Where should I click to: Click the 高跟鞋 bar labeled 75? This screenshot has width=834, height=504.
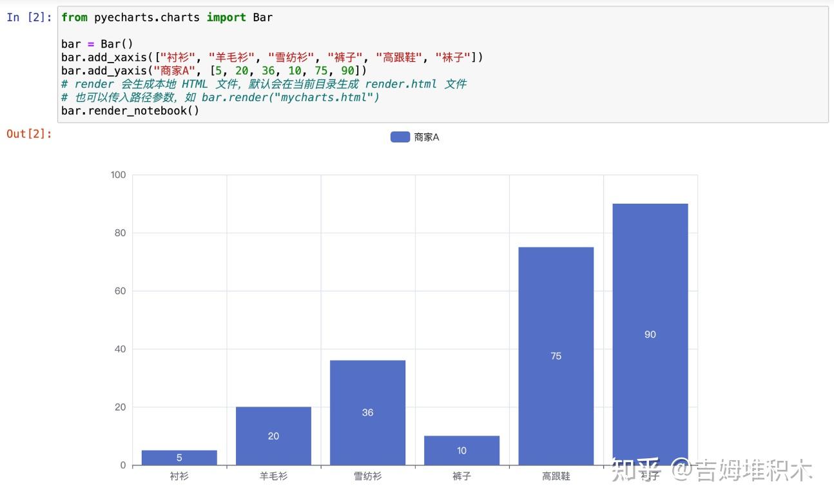click(x=556, y=354)
